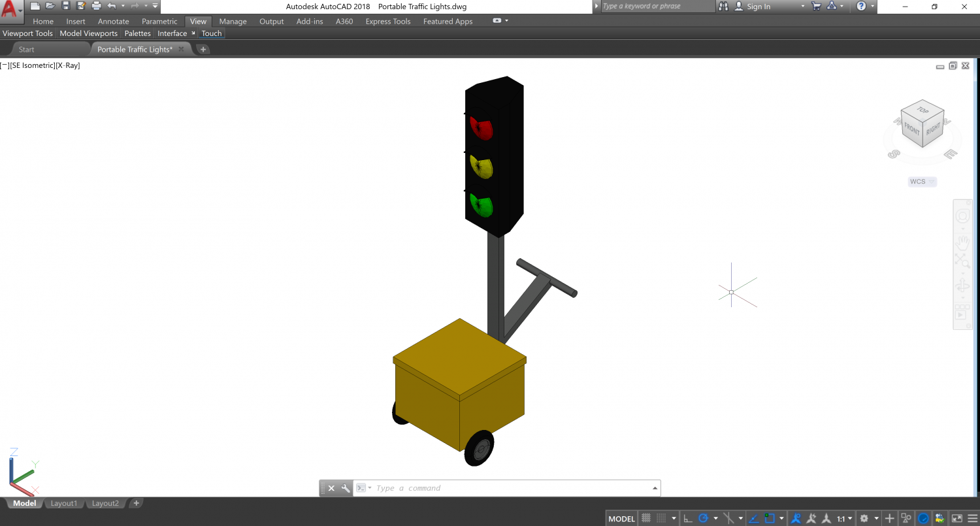Enable grid display from the status bar

pos(645,518)
